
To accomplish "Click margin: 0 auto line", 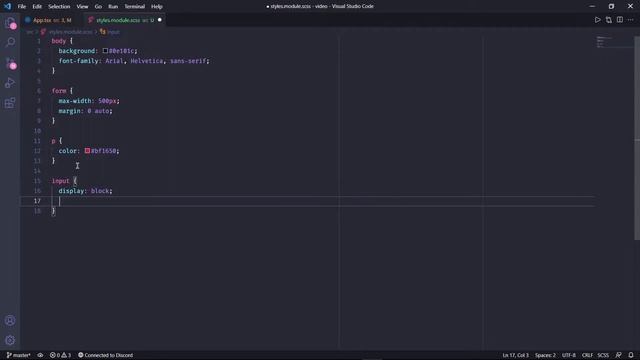I will (x=85, y=111).
